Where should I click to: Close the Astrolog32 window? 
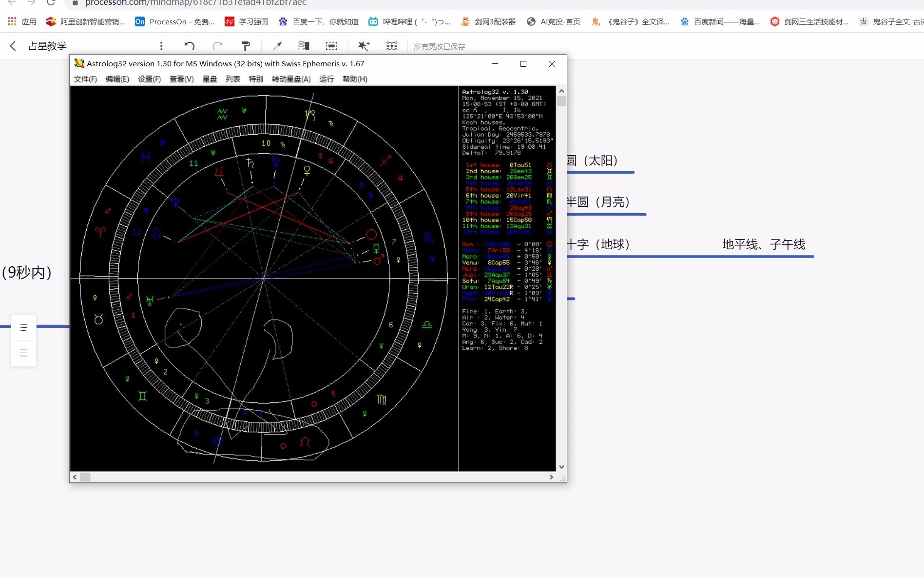tap(552, 64)
